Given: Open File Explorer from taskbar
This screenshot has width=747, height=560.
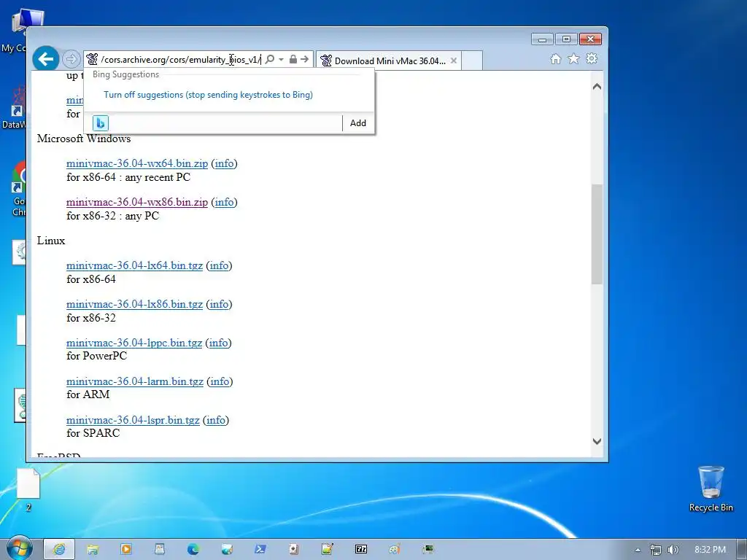Looking at the screenshot, I should tap(93, 549).
